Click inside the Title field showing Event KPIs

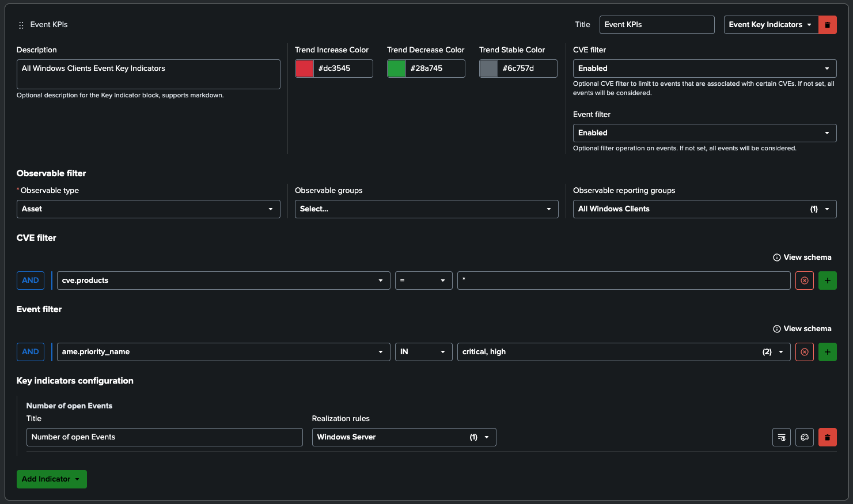click(x=657, y=25)
